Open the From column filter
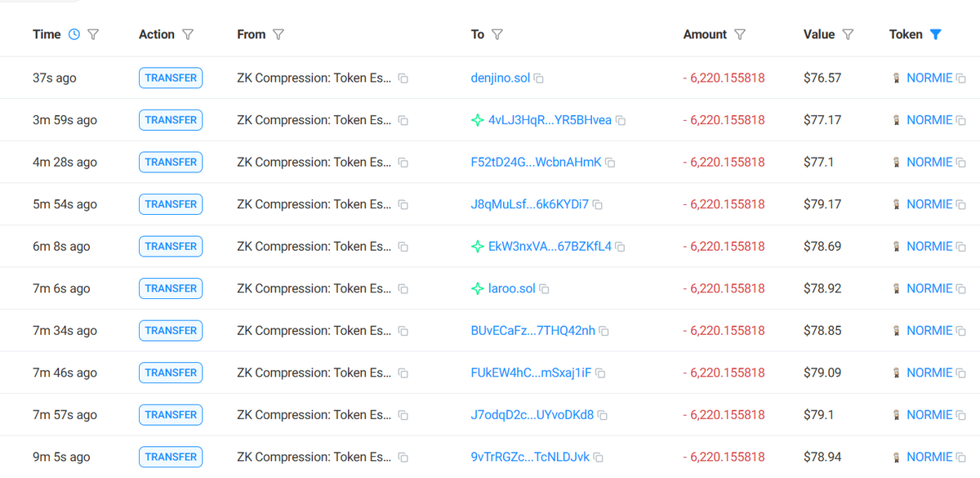Image resolution: width=980 pixels, height=478 pixels. [x=278, y=34]
